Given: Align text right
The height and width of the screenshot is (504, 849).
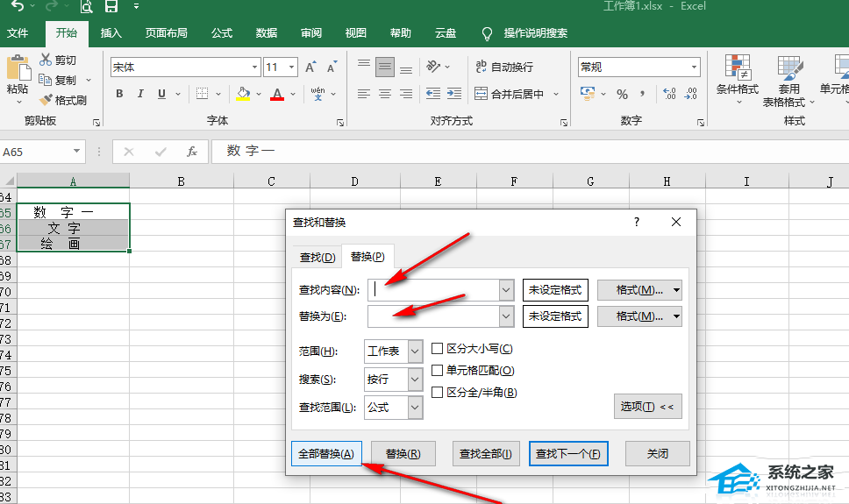Looking at the screenshot, I should 406,94.
